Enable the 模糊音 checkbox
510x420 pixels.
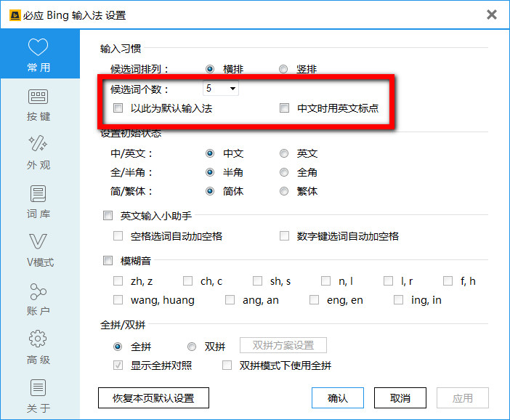[x=108, y=261]
